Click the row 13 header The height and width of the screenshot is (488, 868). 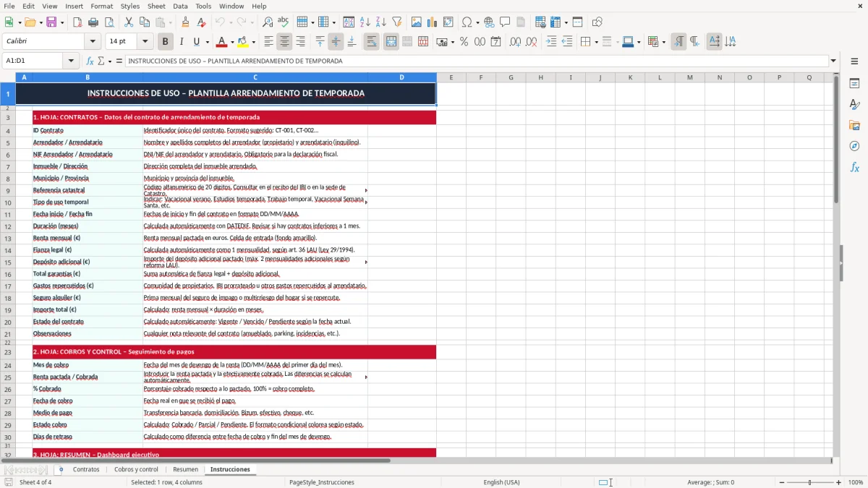[8, 238]
